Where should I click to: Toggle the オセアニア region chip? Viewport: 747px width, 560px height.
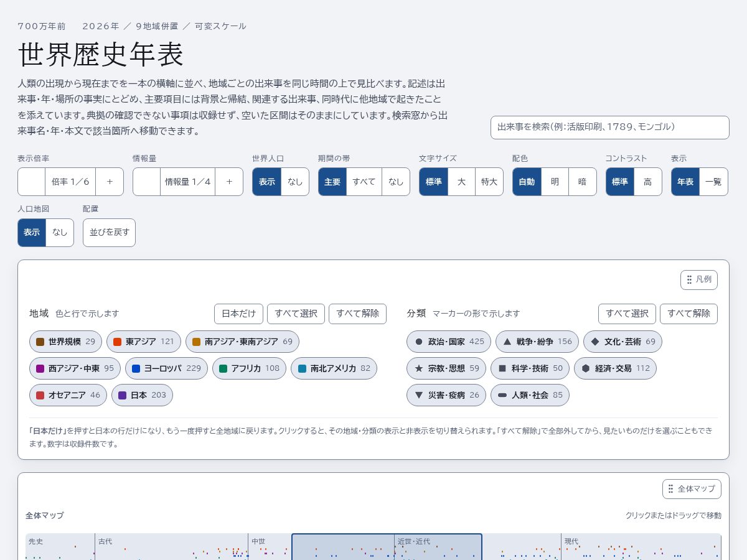(68, 395)
